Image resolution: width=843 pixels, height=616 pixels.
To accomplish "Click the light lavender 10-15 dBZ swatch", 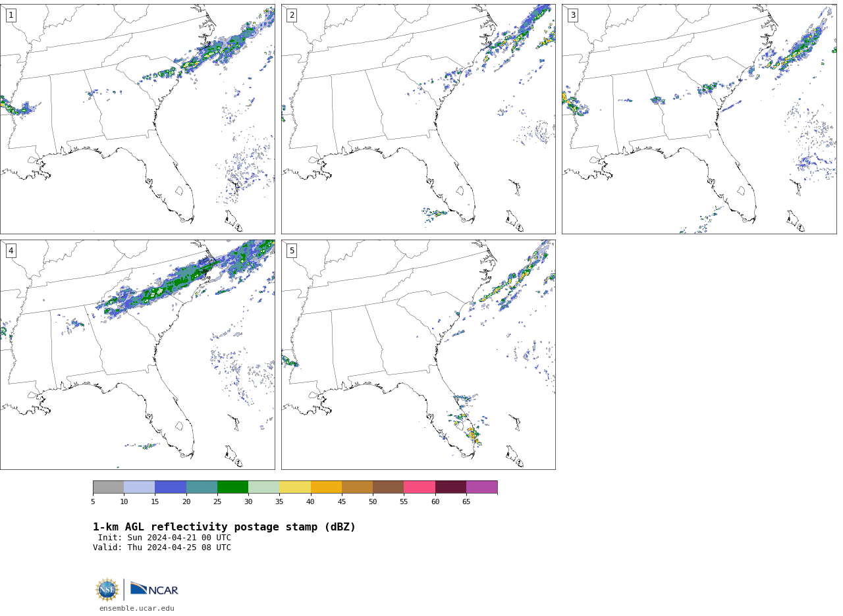I will click(x=140, y=487).
